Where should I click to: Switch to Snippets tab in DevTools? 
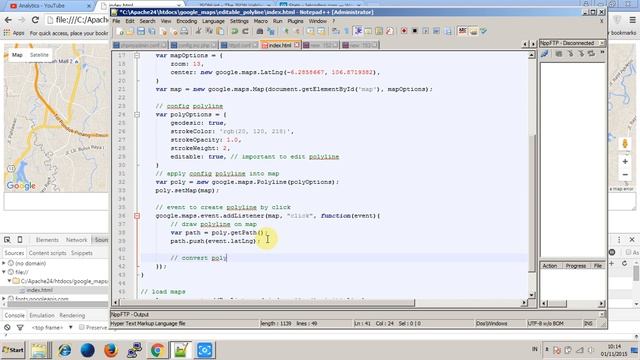click(81, 253)
